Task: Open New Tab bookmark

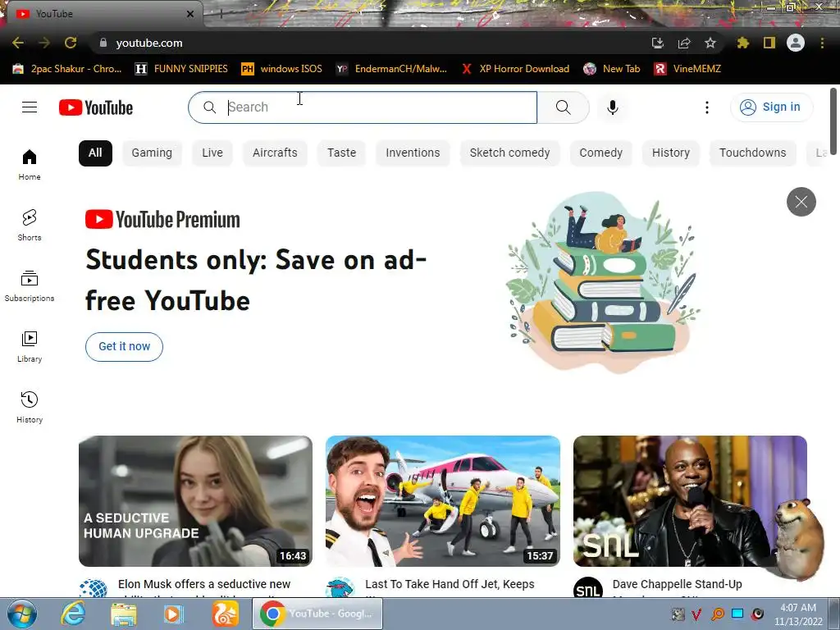Action: [x=612, y=69]
